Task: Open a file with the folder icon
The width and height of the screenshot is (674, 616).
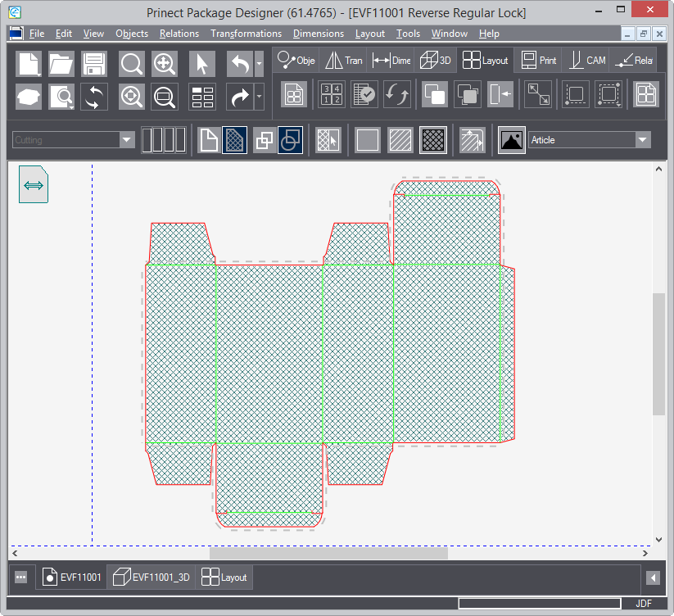Action: 61,64
